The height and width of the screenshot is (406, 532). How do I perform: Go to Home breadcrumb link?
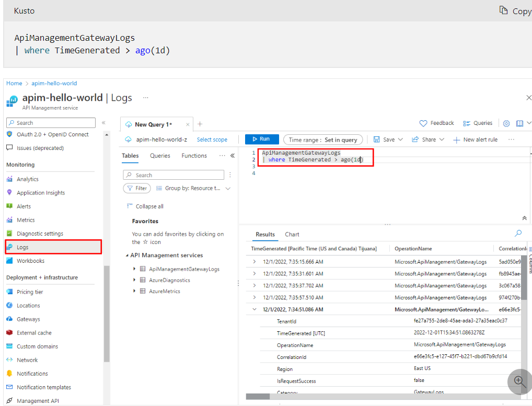tap(14, 83)
